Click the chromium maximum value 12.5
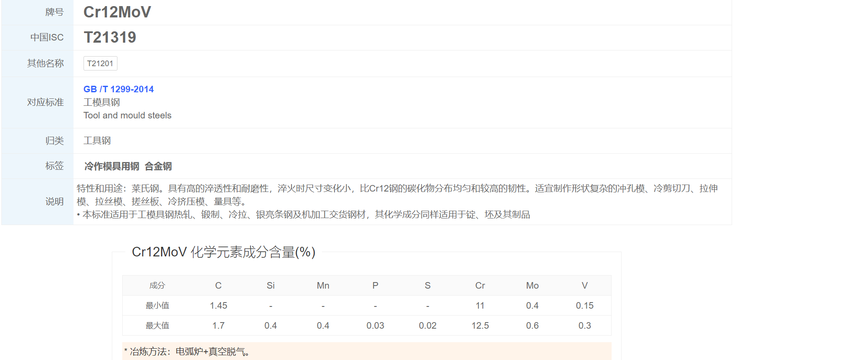This screenshot has height=360, width=860. (480, 325)
